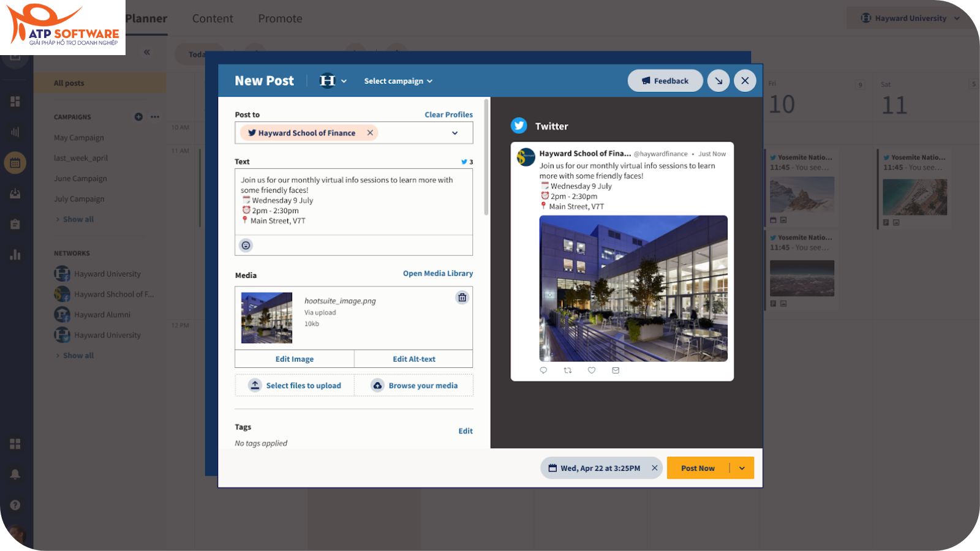Click the reply icon in tweet preview

pos(543,370)
